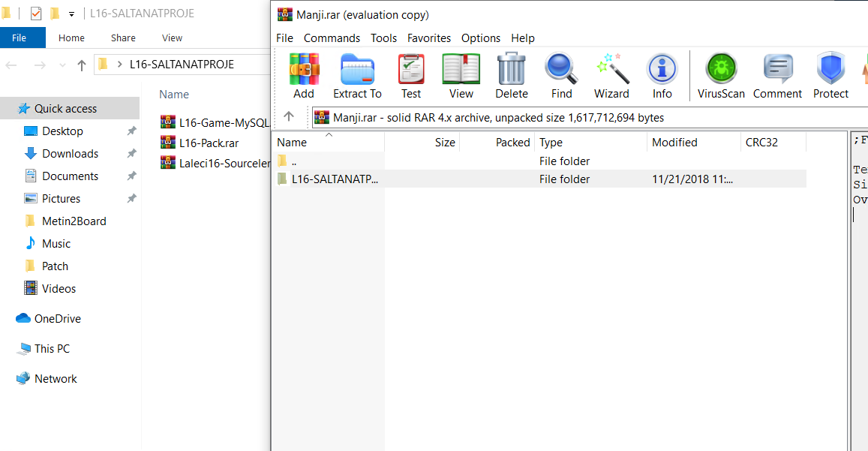868x451 pixels.
Task: Sort by CRC32 column
Action: click(x=773, y=143)
